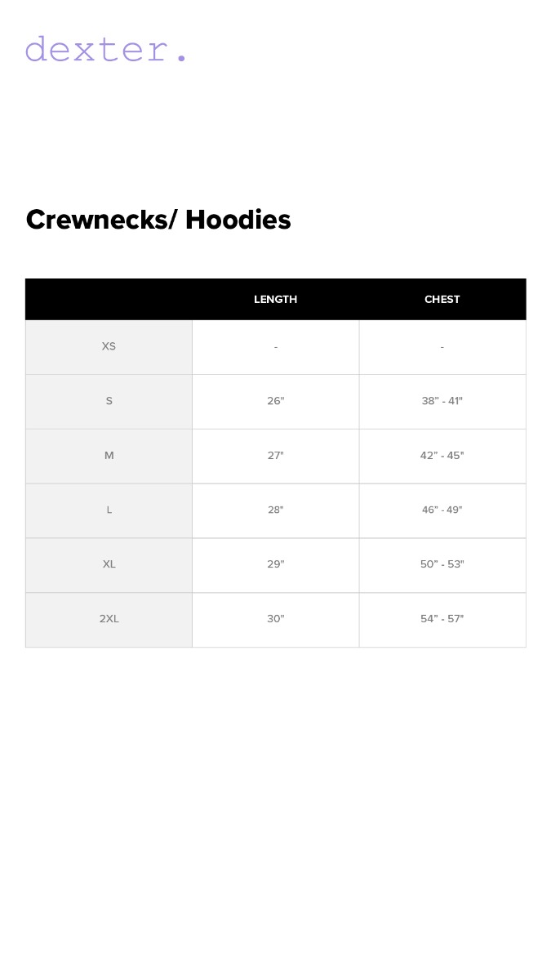Select the XS size row label
The width and height of the screenshot is (551, 980).
(109, 346)
